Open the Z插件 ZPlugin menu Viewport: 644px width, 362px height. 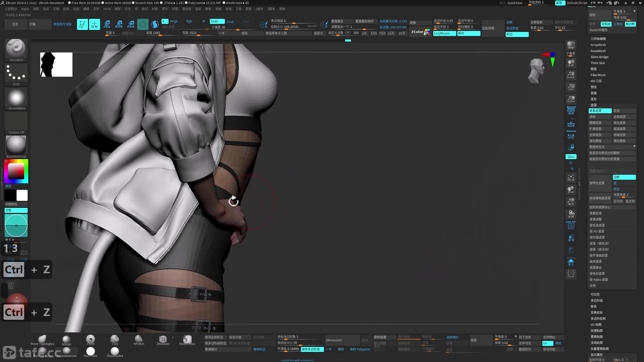coord(259,9)
